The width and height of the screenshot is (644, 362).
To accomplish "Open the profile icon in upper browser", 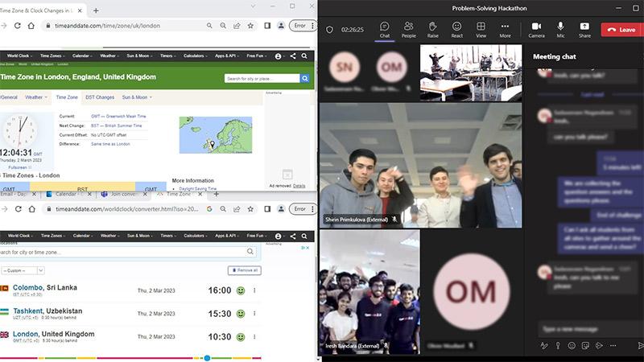I will [x=281, y=26].
